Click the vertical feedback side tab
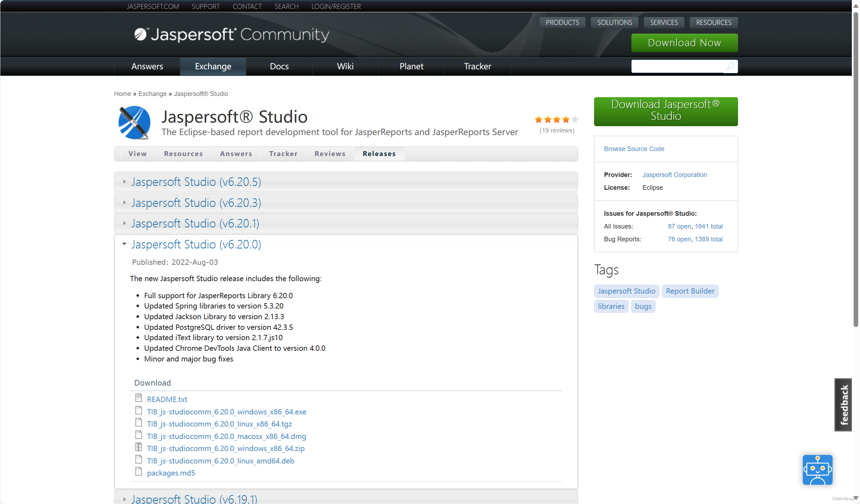This screenshot has width=860, height=504. click(843, 404)
